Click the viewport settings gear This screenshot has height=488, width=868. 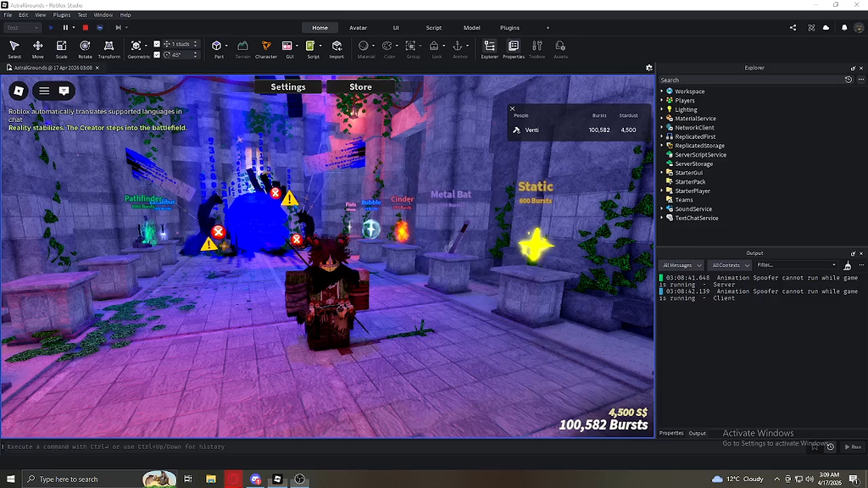pyautogui.click(x=648, y=68)
